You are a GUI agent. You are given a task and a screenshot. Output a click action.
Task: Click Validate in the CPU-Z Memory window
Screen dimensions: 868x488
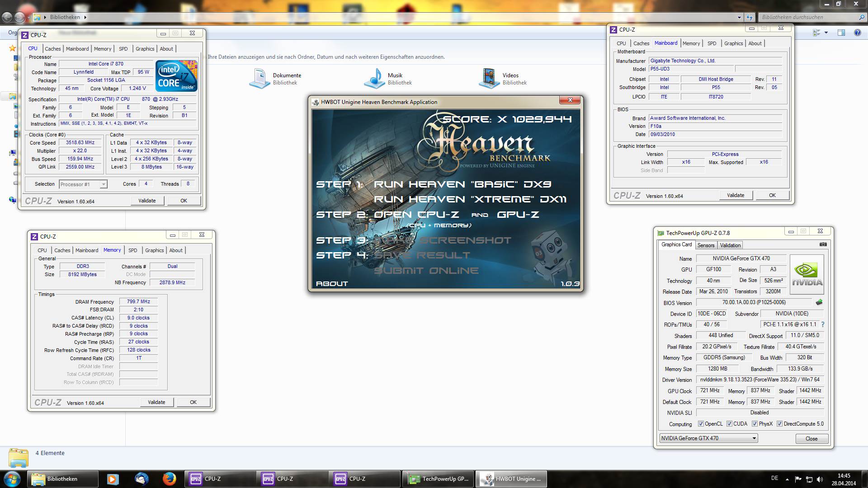coord(156,402)
